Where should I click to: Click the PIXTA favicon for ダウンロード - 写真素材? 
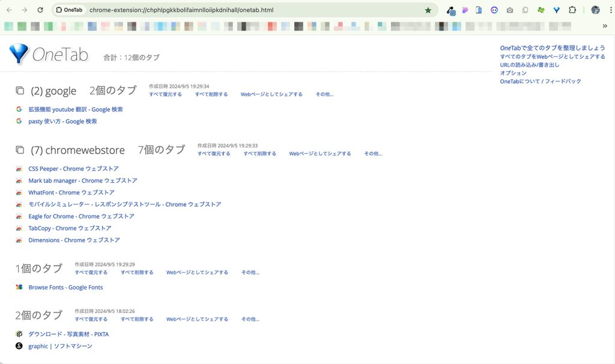[x=19, y=334]
